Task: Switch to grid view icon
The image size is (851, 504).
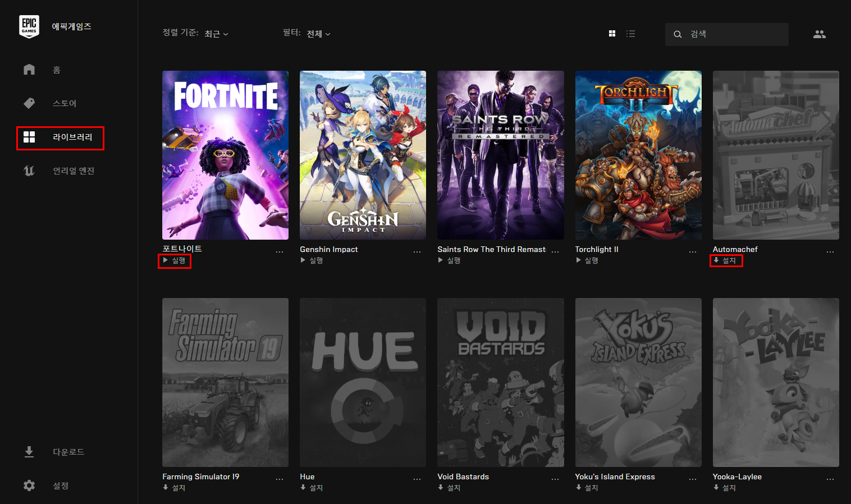Action: coord(612,34)
